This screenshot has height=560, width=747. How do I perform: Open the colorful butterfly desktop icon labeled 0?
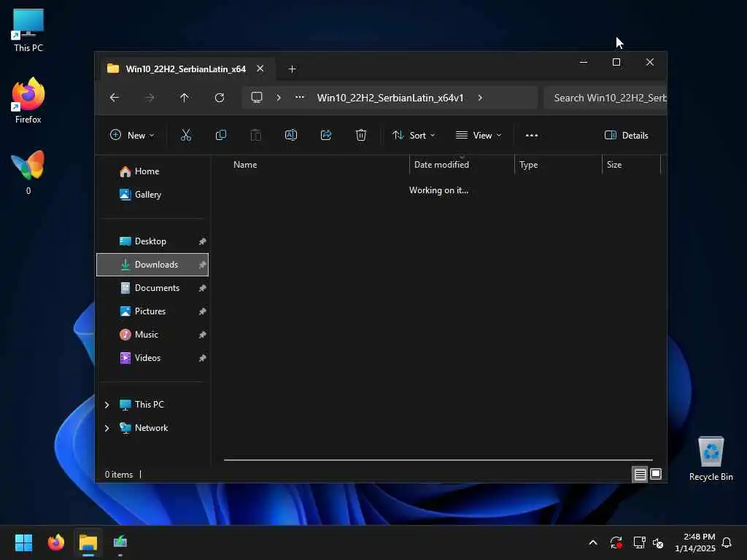28,172
